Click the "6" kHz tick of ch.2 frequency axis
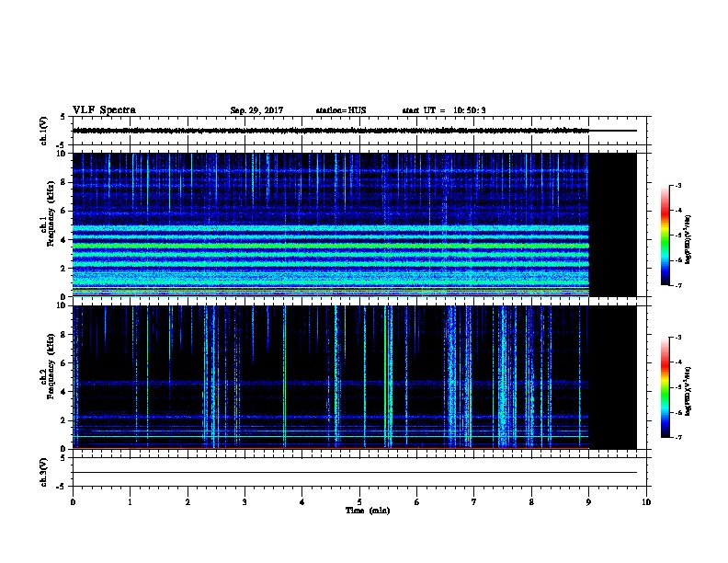 pyautogui.click(x=63, y=362)
